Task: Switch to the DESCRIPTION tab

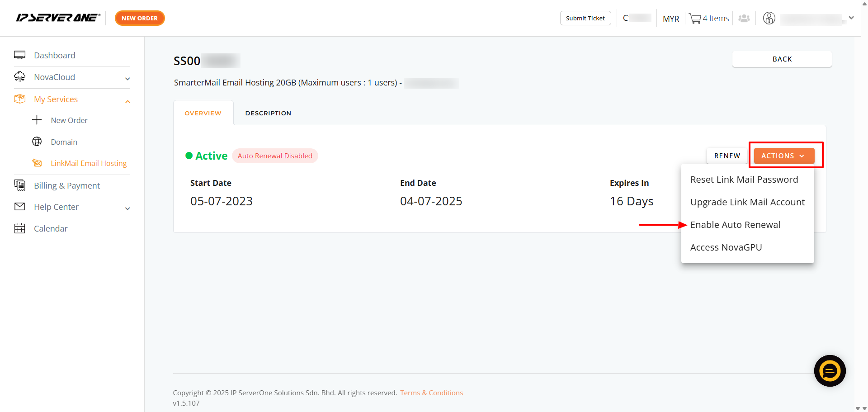Action: (268, 113)
